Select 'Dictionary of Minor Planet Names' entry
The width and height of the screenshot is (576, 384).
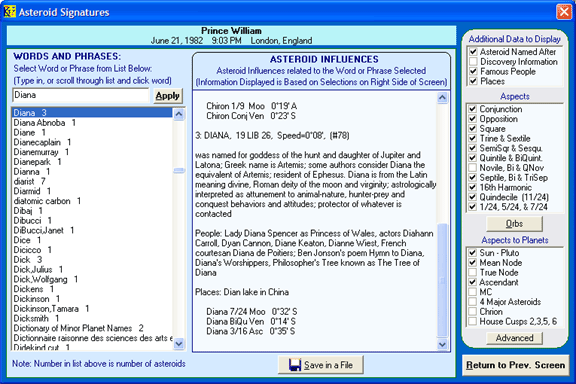[92, 328]
